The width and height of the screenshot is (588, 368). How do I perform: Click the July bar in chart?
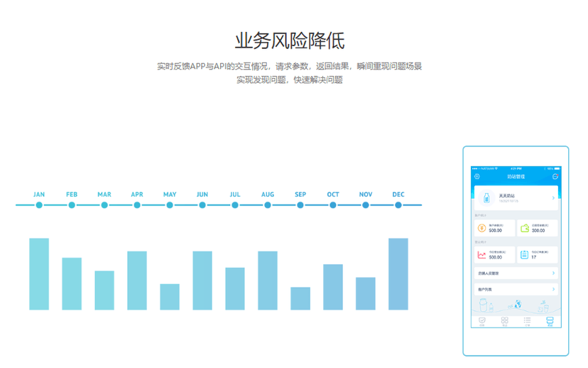point(235,288)
